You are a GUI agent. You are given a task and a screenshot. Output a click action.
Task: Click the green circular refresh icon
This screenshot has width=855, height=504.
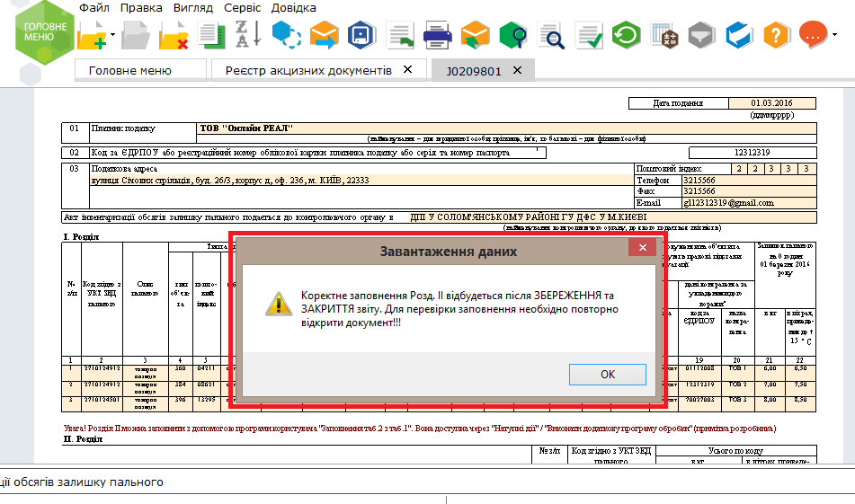(625, 36)
